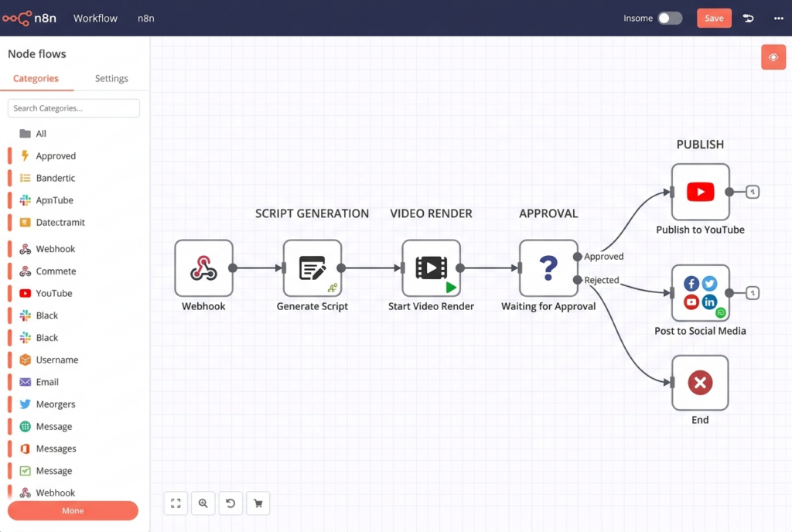
Task: Click the Approved output connector dot
Action: pos(577,257)
